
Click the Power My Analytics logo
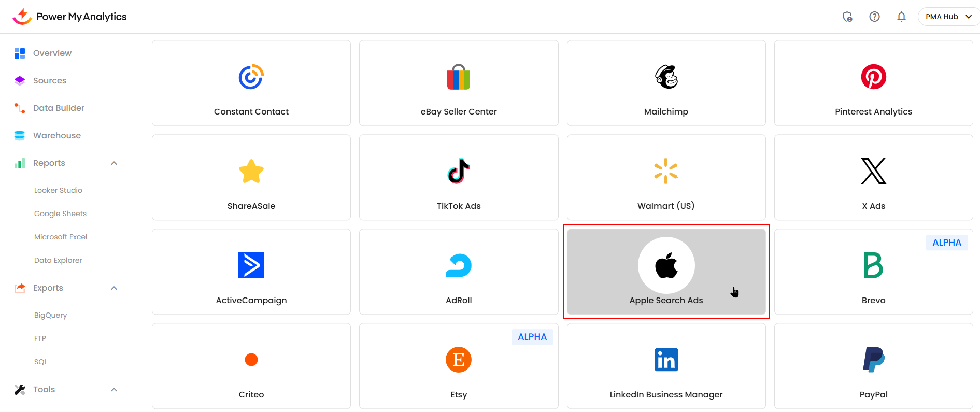pos(70,17)
